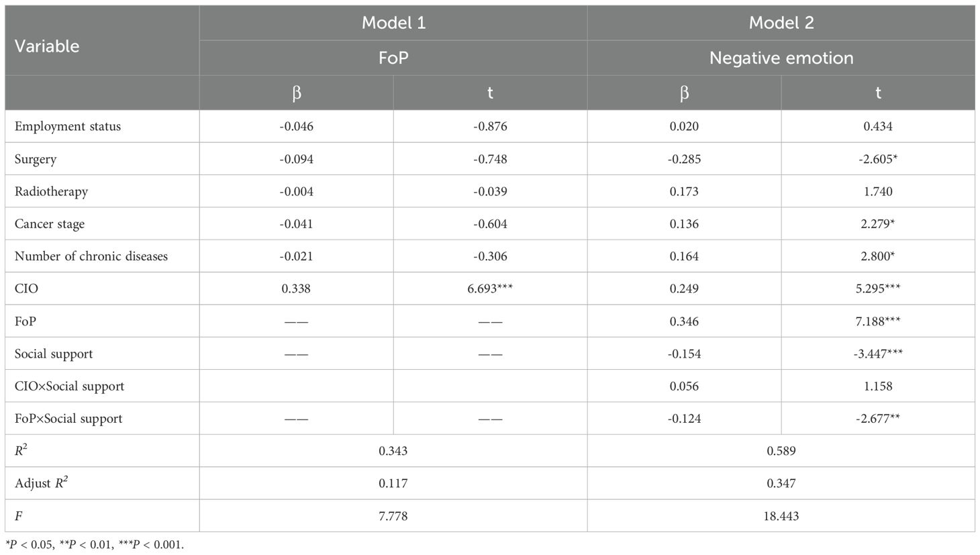This screenshot has height=555, width=980.
Task: Click the 6.693*** t value cell
Action: (x=490, y=289)
